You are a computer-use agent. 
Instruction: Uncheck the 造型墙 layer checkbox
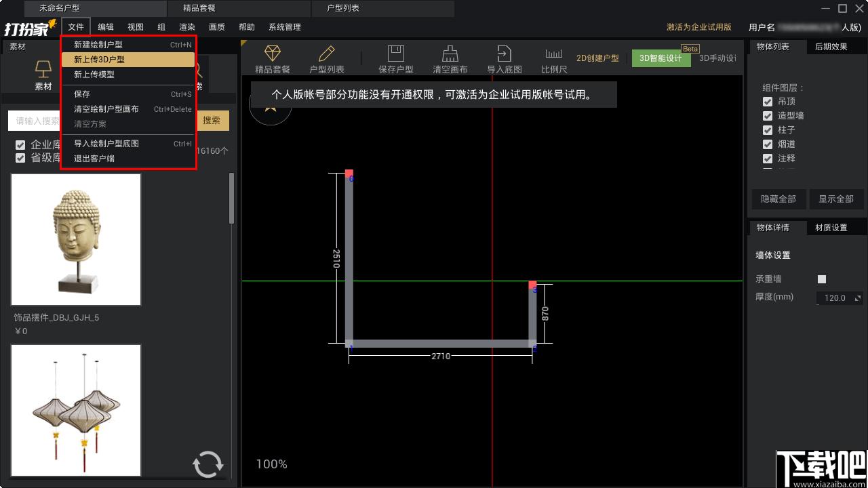pyautogui.click(x=768, y=116)
